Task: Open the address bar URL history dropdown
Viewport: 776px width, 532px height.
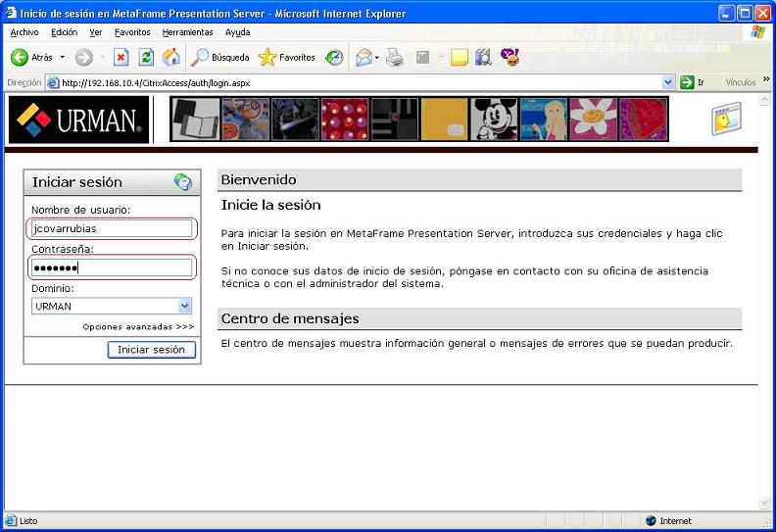Action: tap(669, 83)
